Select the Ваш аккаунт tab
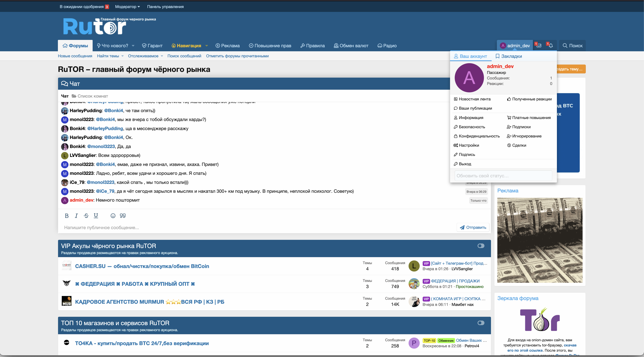The height and width of the screenshot is (357, 644). click(x=470, y=56)
